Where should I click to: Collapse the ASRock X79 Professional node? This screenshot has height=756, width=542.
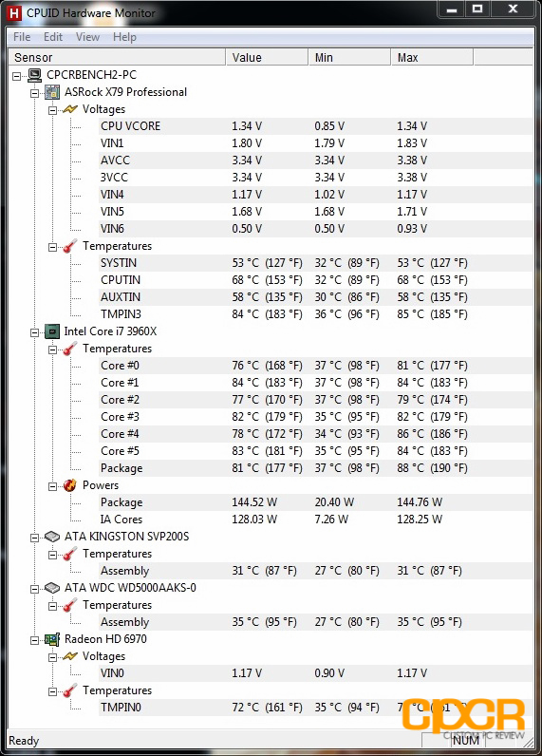click(35, 93)
